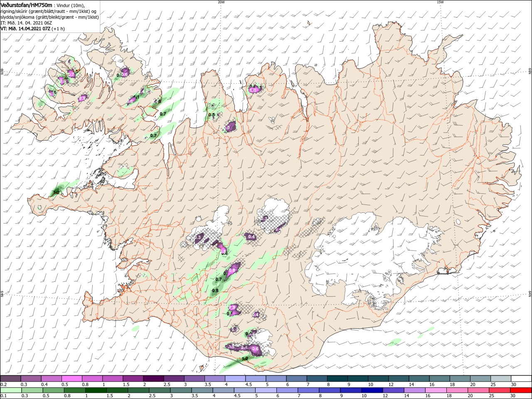Pick the 3 swatch in rain legend row

[x=180, y=390]
